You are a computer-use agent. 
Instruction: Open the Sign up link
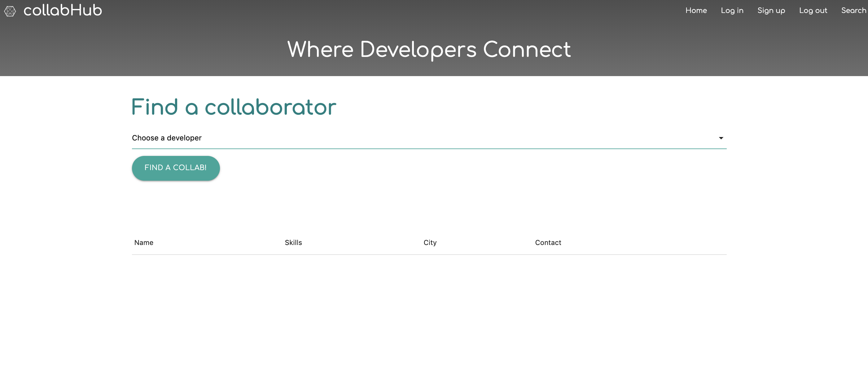771,11
